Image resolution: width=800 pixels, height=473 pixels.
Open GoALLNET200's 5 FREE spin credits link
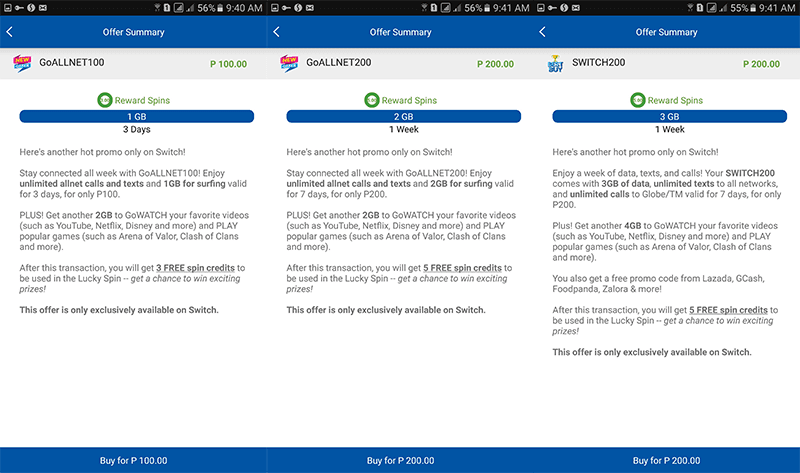click(x=462, y=268)
